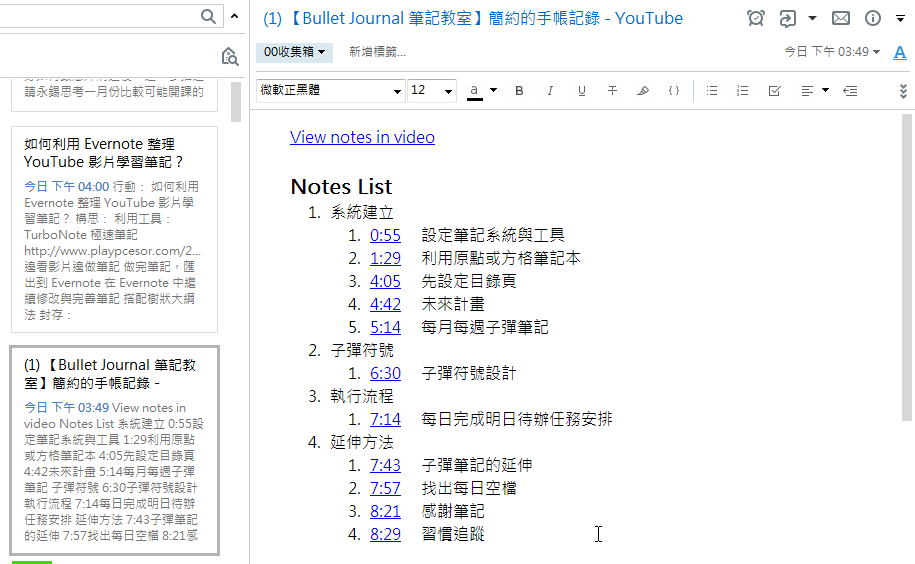This screenshot has height=564, width=915.
Task: Click the 延伸方法 list item
Action: (362, 442)
